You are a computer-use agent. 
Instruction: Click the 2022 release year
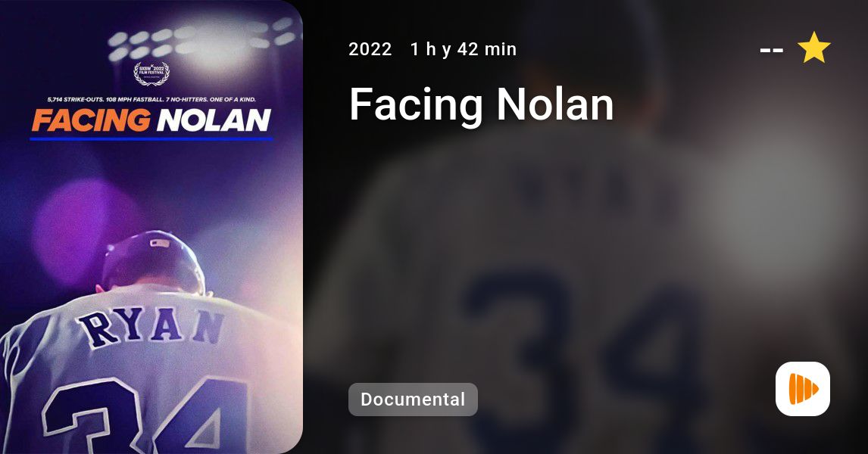(370, 49)
